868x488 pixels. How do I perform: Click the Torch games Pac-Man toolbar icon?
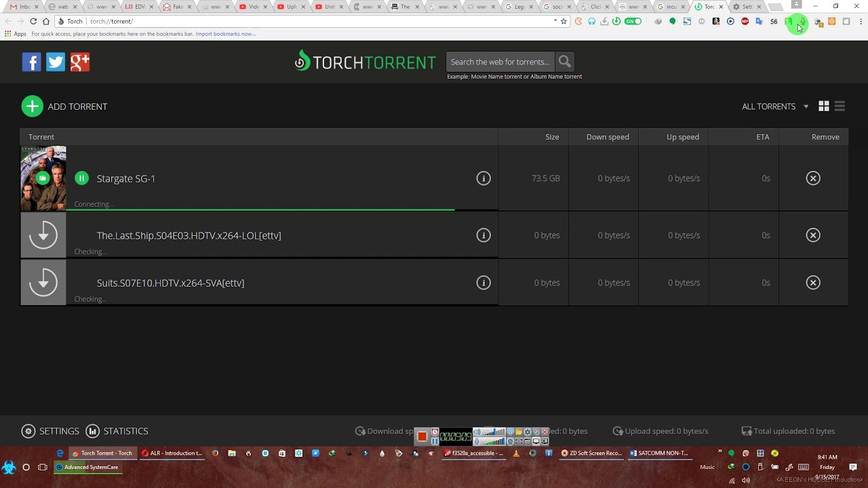[578, 21]
